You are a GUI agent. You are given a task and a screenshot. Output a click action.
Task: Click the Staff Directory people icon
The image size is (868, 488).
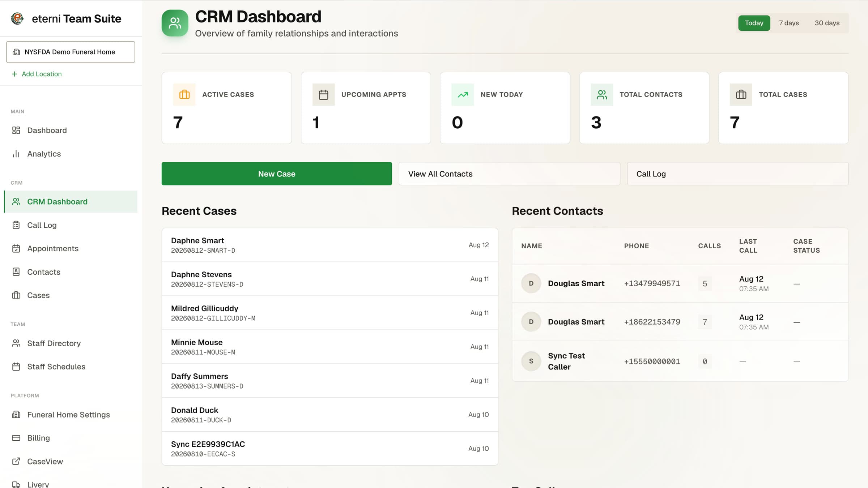point(16,343)
